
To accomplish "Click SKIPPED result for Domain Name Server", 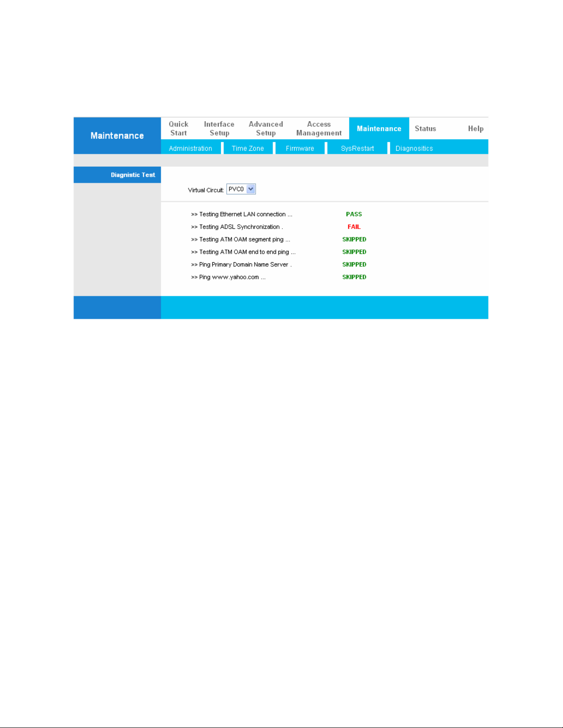I will coord(354,265).
